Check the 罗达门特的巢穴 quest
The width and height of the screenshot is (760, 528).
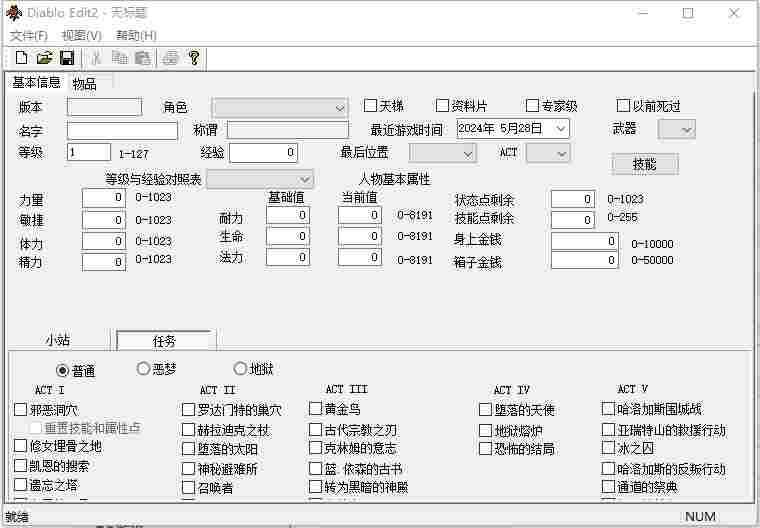(x=188, y=410)
